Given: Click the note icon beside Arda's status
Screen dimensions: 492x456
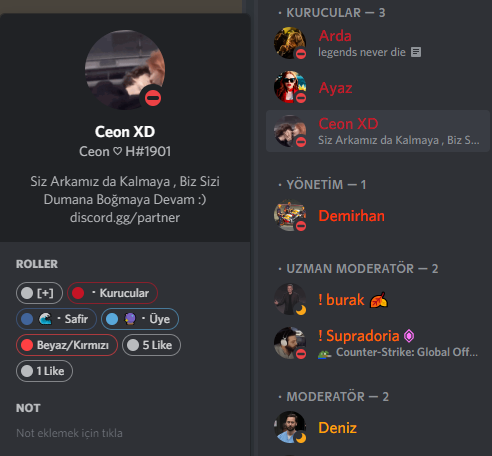Looking at the screenshot, I should [416, 52].
